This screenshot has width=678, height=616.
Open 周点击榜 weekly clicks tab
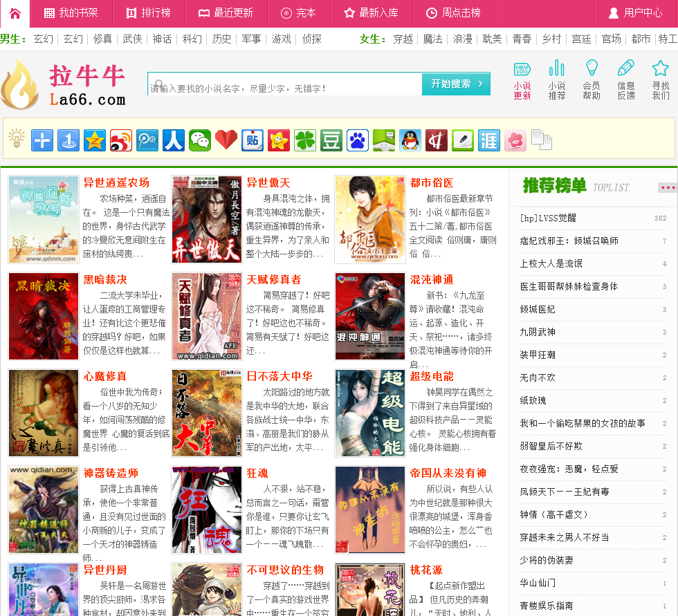coord(454,13)
